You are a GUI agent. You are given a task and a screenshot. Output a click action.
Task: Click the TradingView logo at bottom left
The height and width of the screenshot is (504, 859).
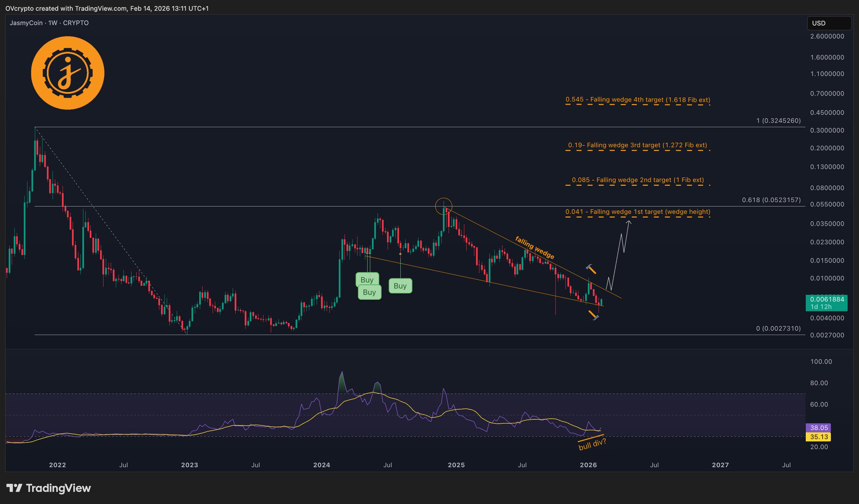[49, 488]
